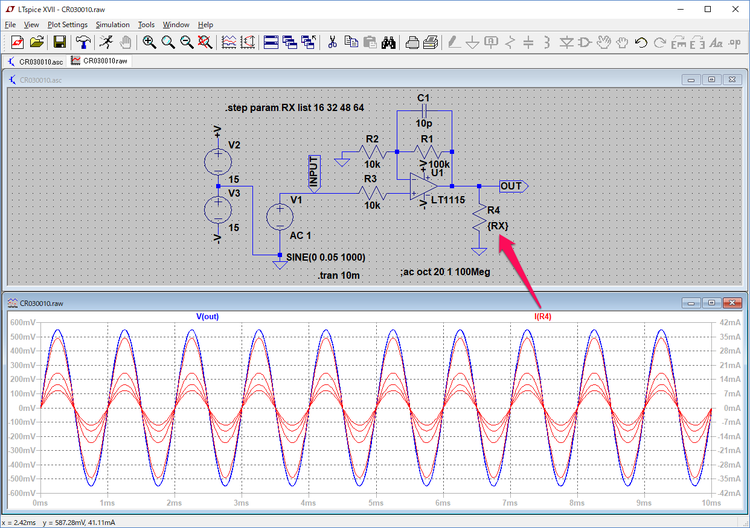The height and width of the screenshot is (528, 750).
Task: Zoom to fit with crossed magnifier icon
Action: pyautogui.click(x=205, y=42)
